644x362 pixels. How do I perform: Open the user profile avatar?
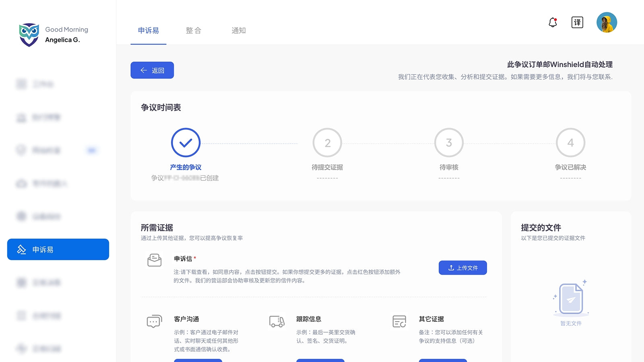607,23
